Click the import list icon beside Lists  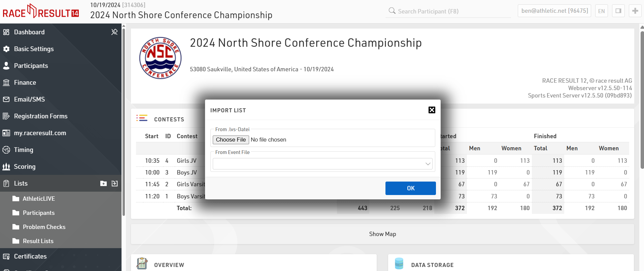tap(114, 183)
